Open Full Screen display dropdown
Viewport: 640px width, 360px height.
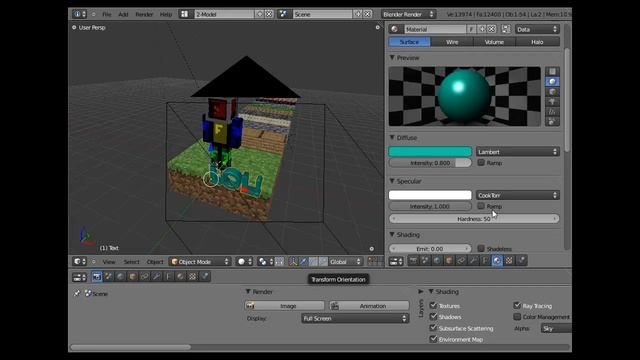(355, 318)
